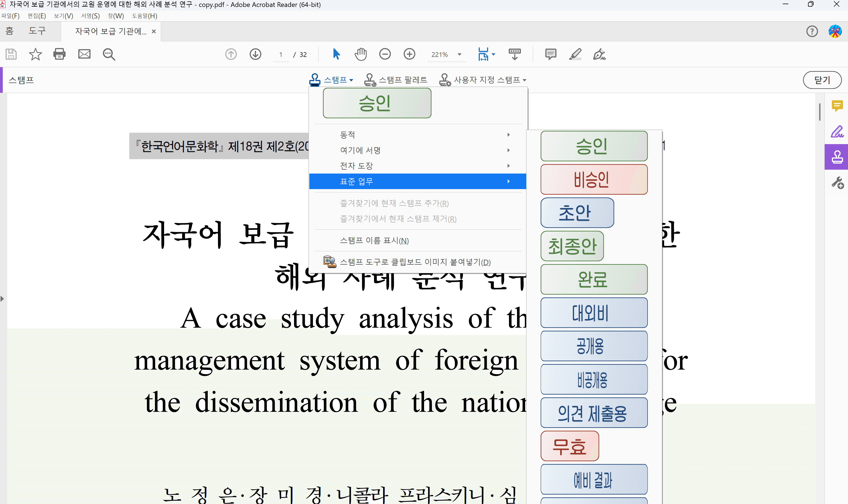Select the 비승인 stamp

click(594, 179)
